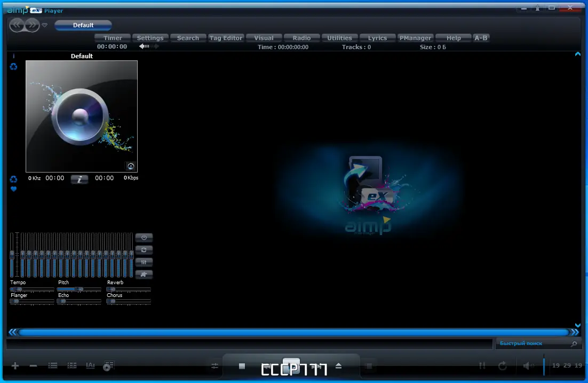The image size is (588, 383).
Task: Open playlist dropdown triangle near Default
Action: pyautogui.click(x=44, y=25)
